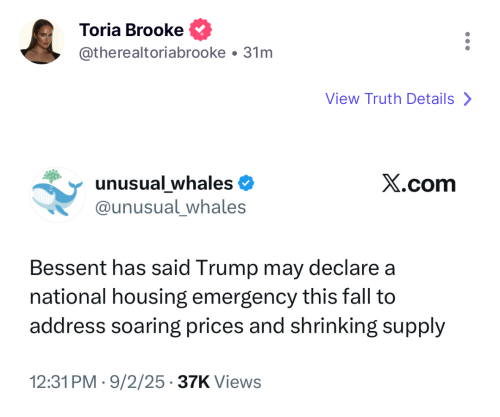Click the chevron arrow after View Truth Details
This screenshot has width=500, height=417.
pos(468,99)
